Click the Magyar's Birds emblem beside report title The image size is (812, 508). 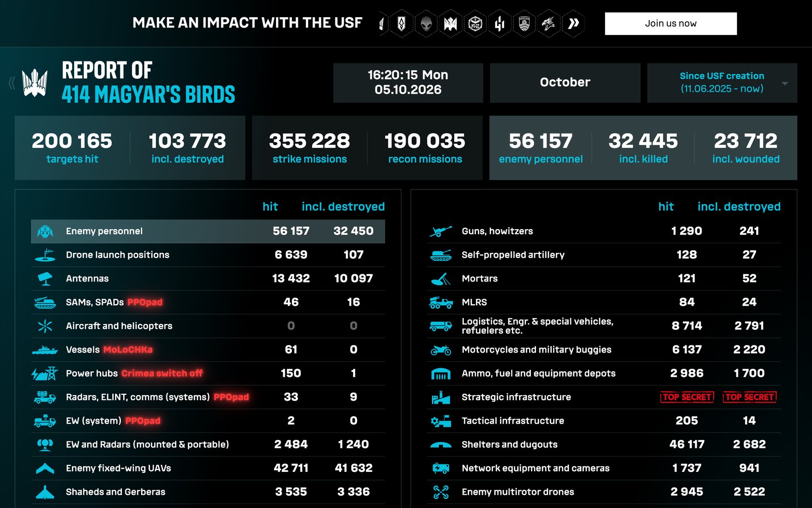(35, 83)
